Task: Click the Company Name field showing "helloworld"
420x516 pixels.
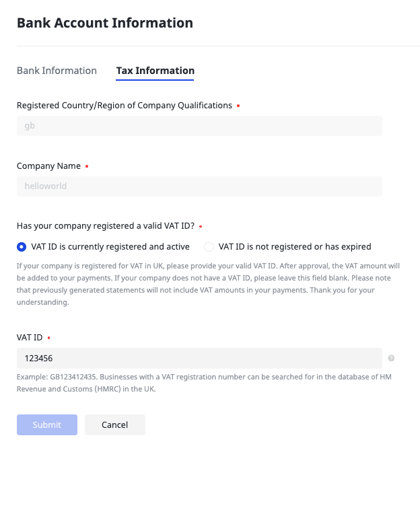Action: [199, 186]
